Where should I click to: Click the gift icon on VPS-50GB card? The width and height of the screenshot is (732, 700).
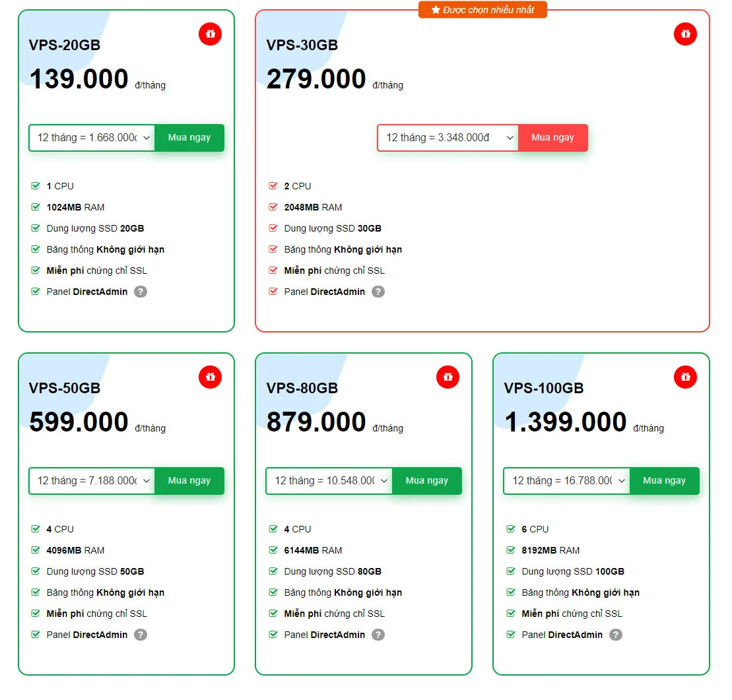point(210,377)
